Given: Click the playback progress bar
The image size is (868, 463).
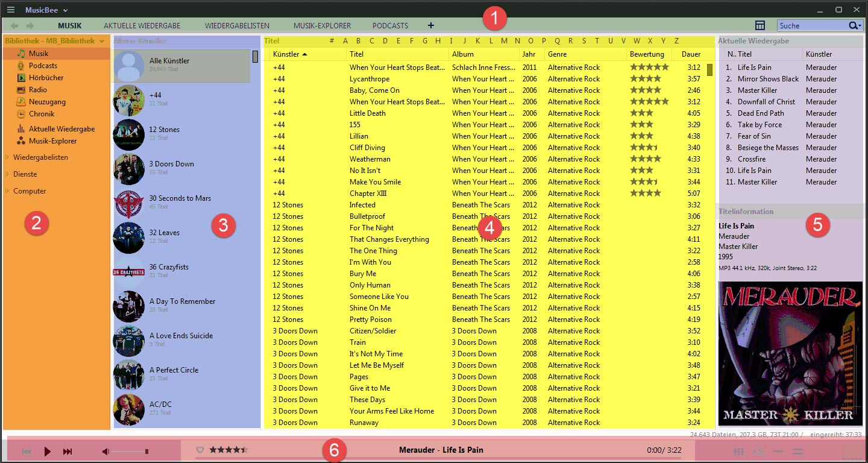Looking at the screenshot, I should tap(438, 458).
